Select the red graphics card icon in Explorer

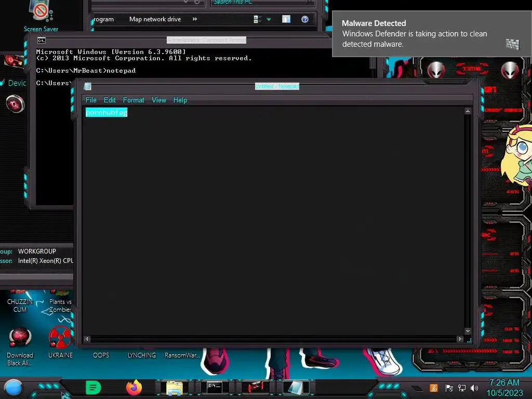tap(14, 61)
